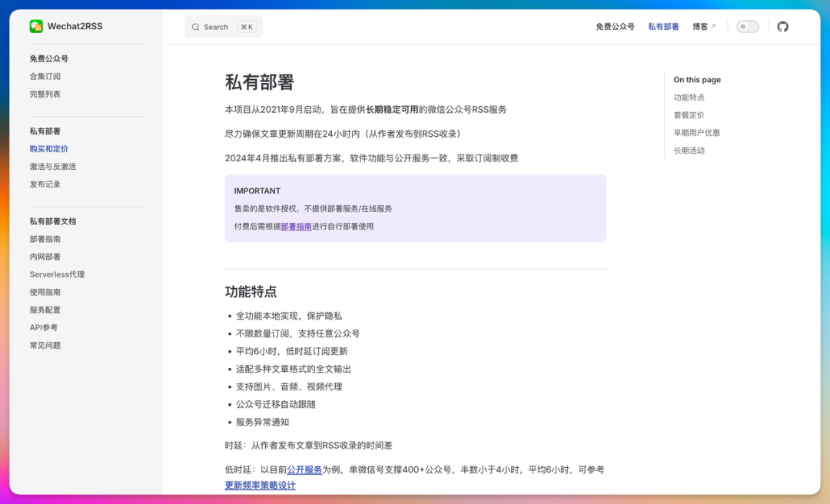This screenshot has height=504, width=830.
Task: Select 私有部署 in top navigation
Action: click(x=663, y=26)
